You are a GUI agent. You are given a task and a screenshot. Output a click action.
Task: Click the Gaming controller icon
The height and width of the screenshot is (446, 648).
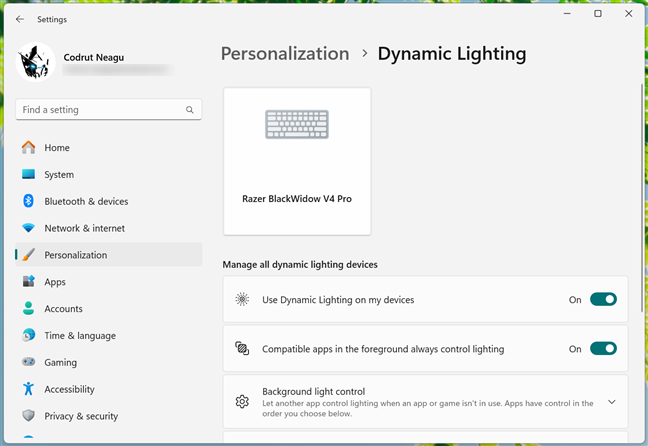(29, 362)
